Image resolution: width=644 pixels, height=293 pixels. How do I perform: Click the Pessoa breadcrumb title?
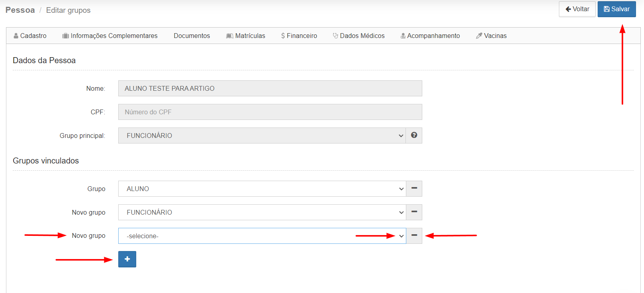(20, 10)
